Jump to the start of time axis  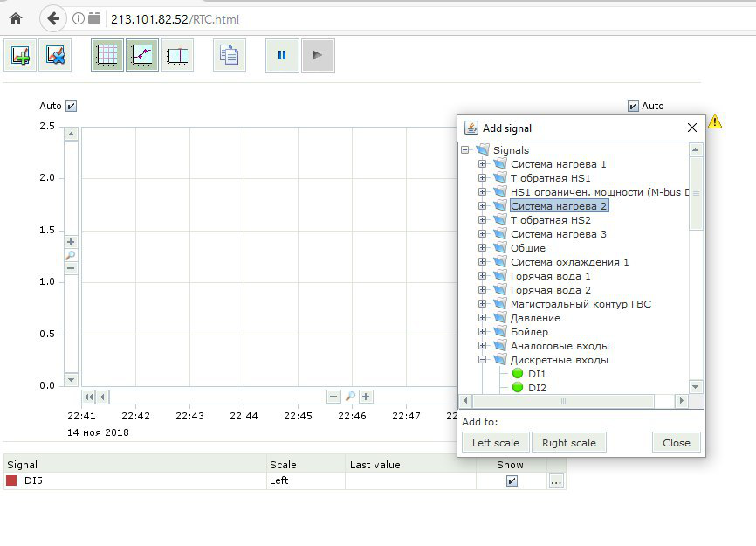[89, 397]
